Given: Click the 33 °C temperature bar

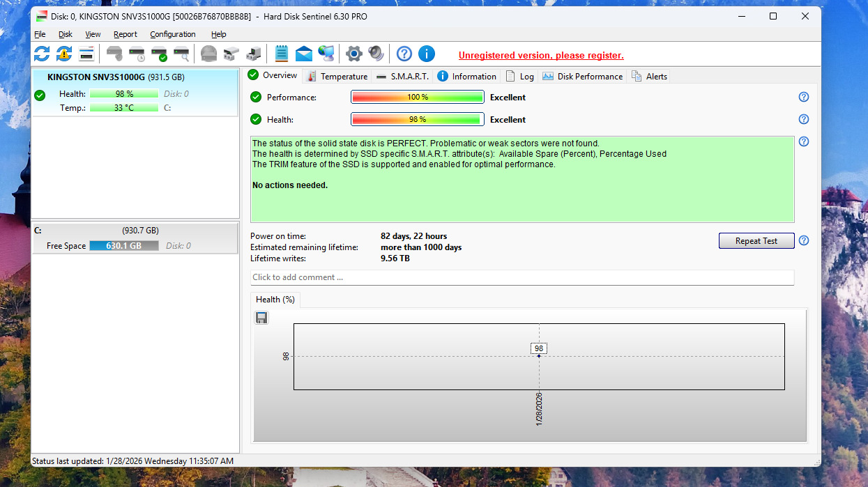Looking at the screenshot, I should coord(124,108).
